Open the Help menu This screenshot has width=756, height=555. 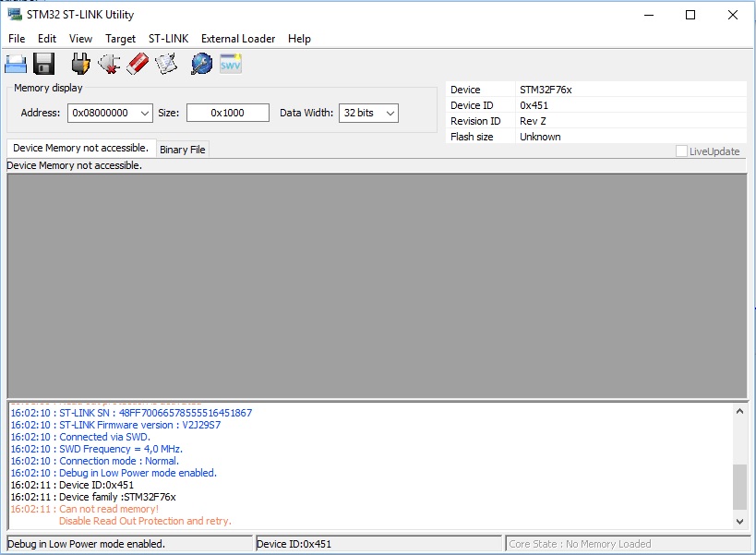tap(299, 39)
